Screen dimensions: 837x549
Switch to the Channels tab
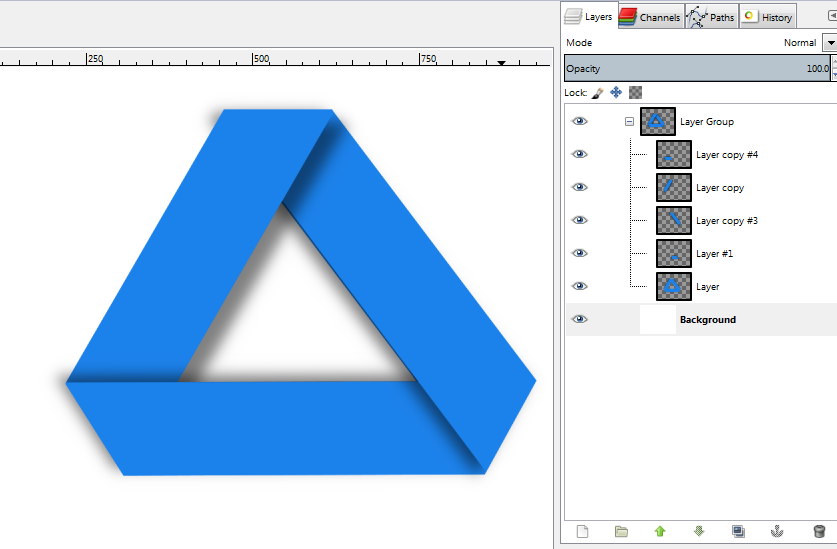[651, 17]
